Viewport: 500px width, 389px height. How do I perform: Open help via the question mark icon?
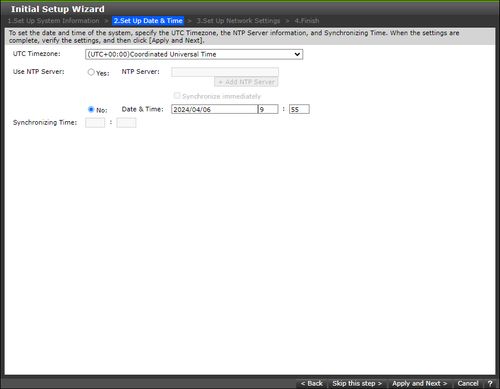[x=490, y=383]
